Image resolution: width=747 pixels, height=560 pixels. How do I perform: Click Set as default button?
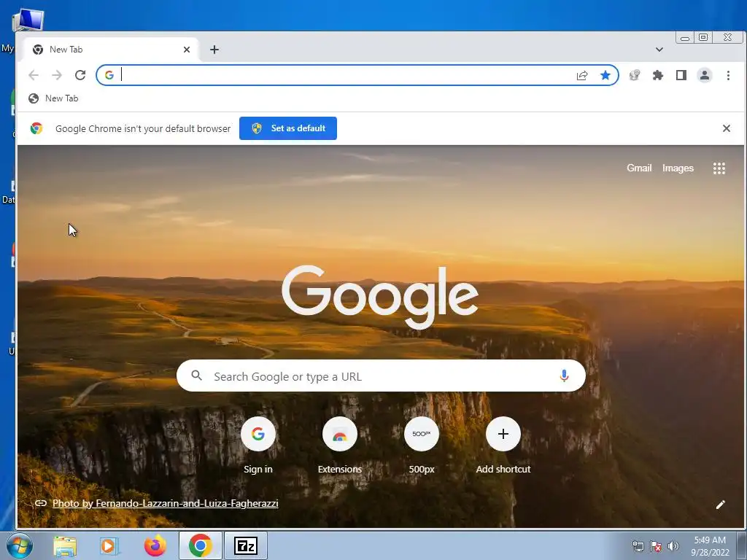(287, 128)
